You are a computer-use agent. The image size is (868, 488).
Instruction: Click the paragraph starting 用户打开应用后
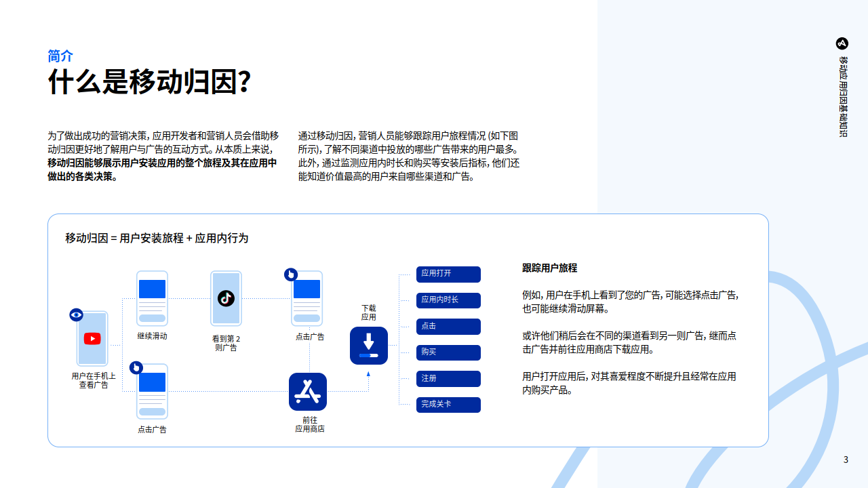(x=629, y=383)
